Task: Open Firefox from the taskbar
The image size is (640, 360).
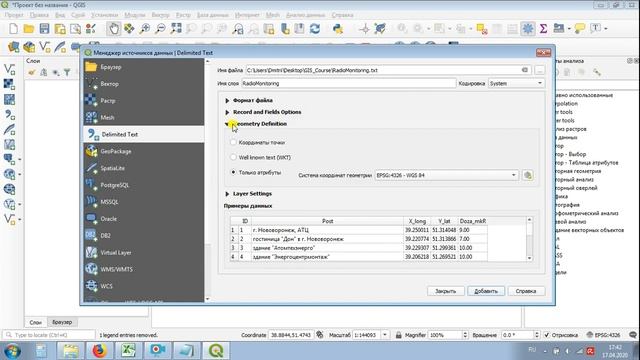Action: (x=99, y=351)
